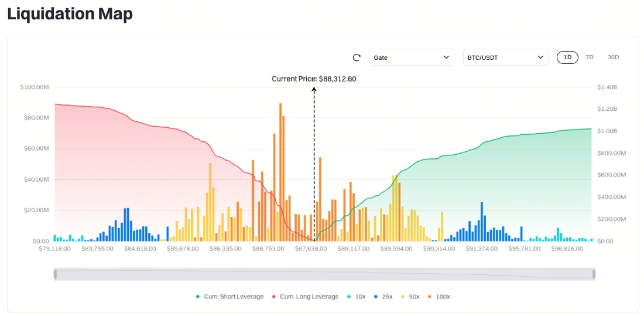Click the $1.40B right axis label
Image resolution: width=644 pixels, height=316 pixels.
click(x=608, y=87)
